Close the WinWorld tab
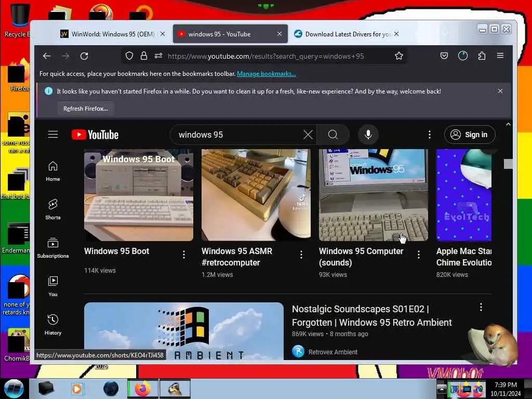Image resolution: width=532 pixels, height=399 pixels. coord(163,34)
